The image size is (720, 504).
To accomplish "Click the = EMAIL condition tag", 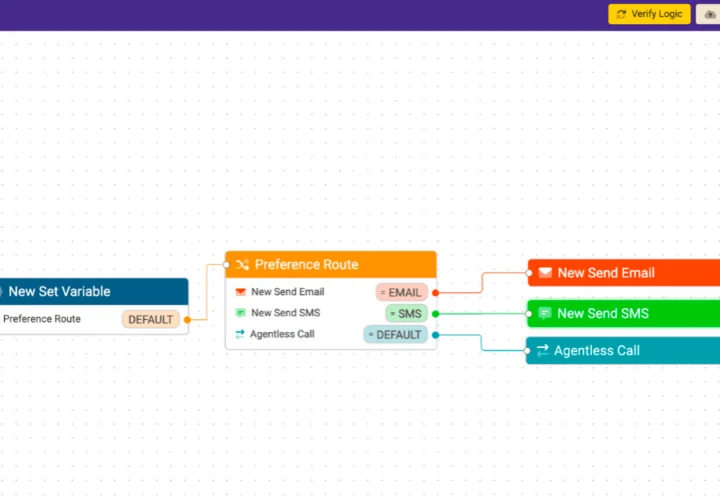I will 401,292.
